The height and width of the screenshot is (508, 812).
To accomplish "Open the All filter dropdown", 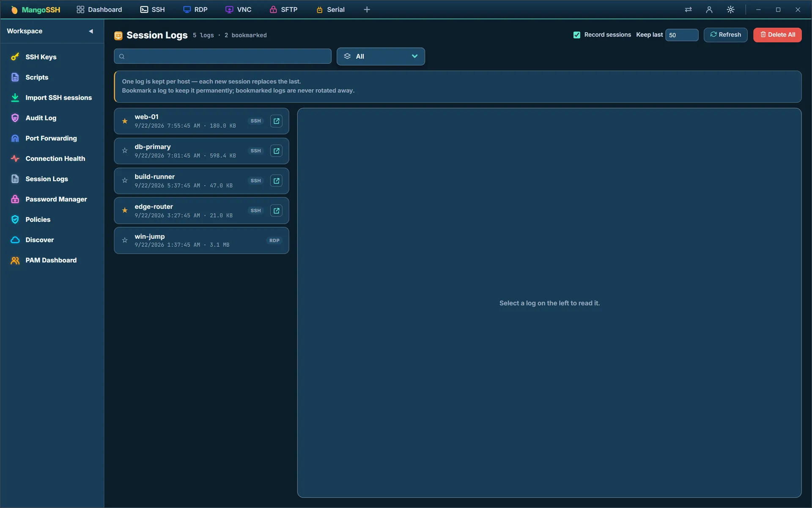I will 381,56.
